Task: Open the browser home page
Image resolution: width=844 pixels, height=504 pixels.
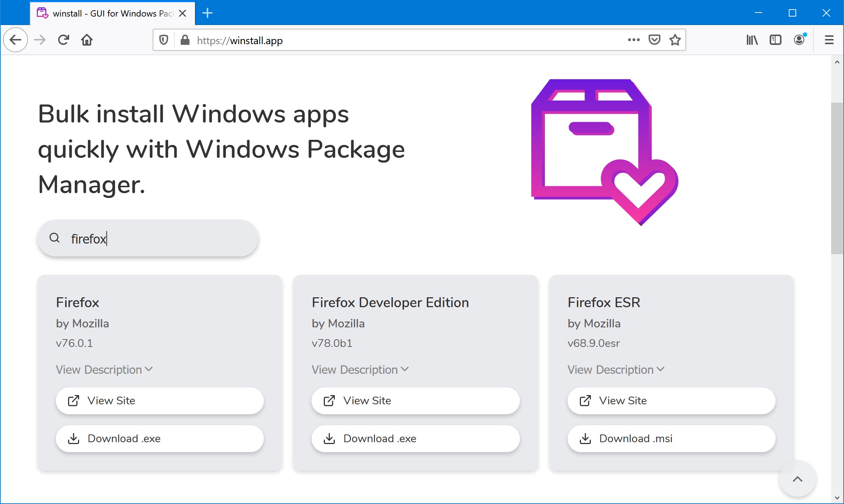Action: [x=87, y=40]
